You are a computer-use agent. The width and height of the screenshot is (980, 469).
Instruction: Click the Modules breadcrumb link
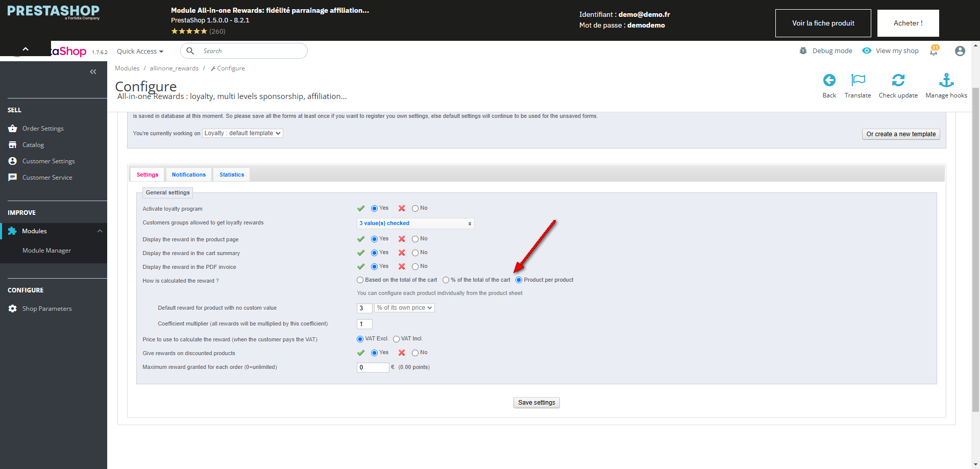coord(127,68)
